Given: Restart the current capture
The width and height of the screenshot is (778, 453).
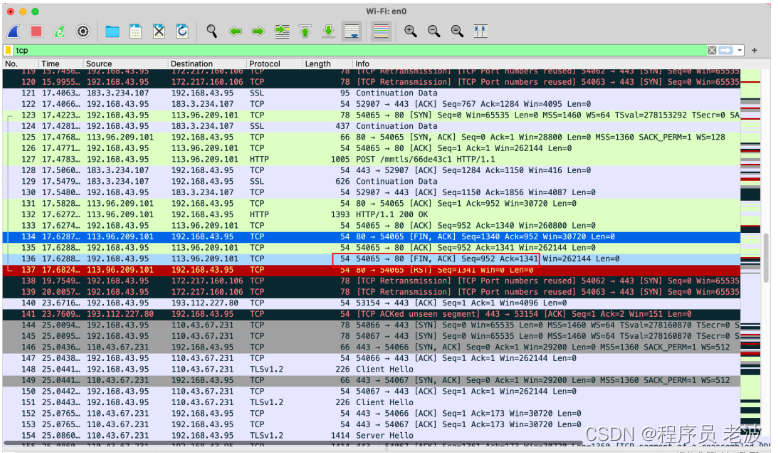Looking at the screenshot, I should (x=60, y=32).
